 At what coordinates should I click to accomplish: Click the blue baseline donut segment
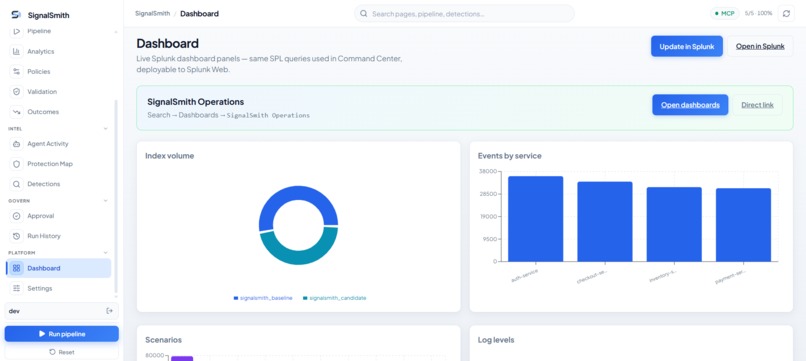point(298,194)
